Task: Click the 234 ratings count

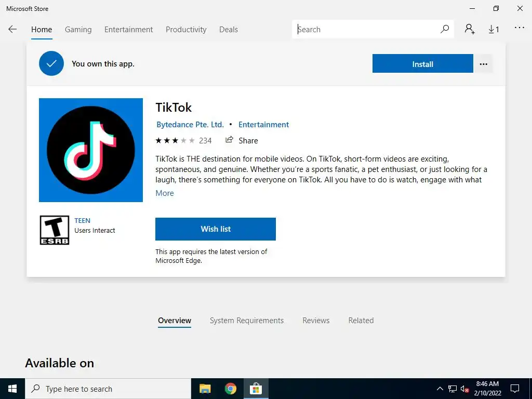Action: [x=205, y=140]
